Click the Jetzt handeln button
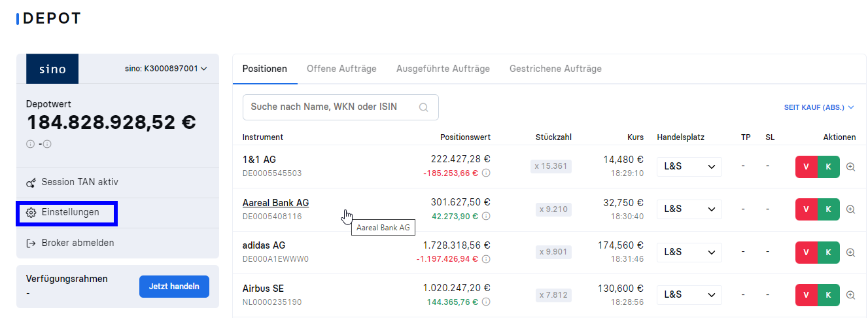 [174, 287]
